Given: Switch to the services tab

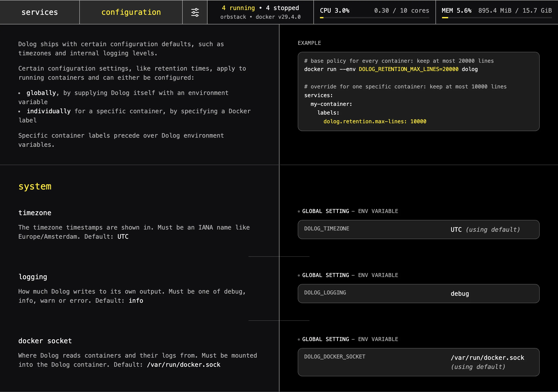Looking at the screenshot, I should 40,12.
